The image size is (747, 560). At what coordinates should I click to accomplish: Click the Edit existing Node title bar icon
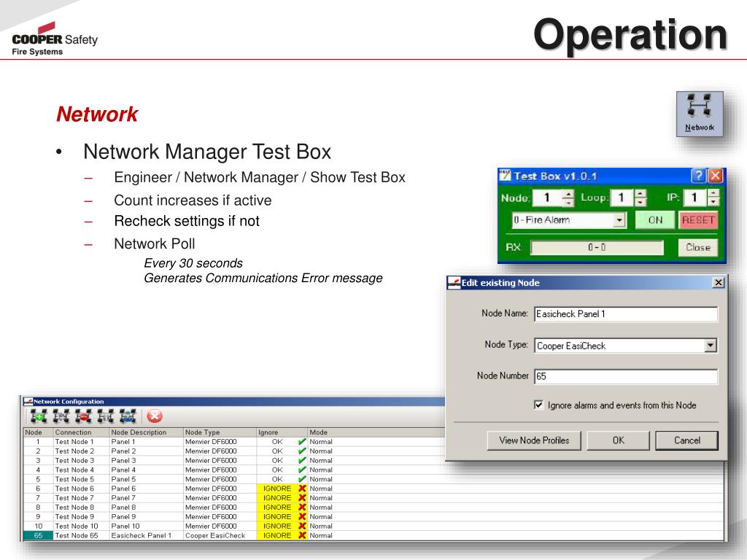click(x=454, y=283)
